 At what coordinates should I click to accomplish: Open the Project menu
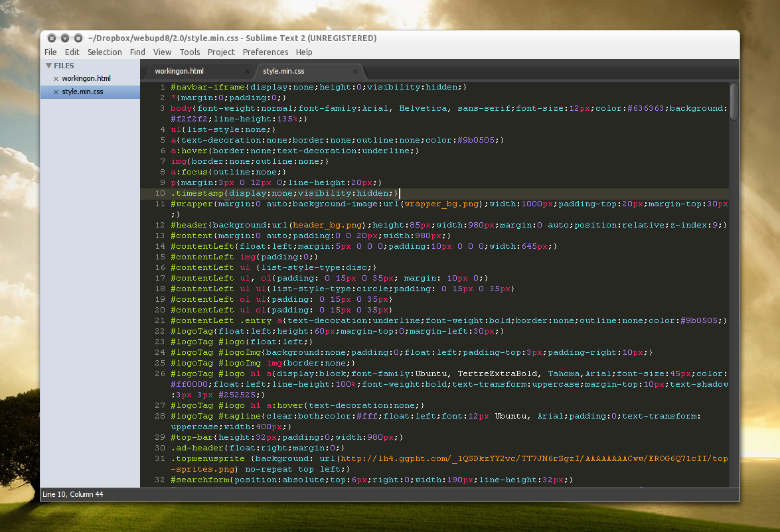point(221,52)
